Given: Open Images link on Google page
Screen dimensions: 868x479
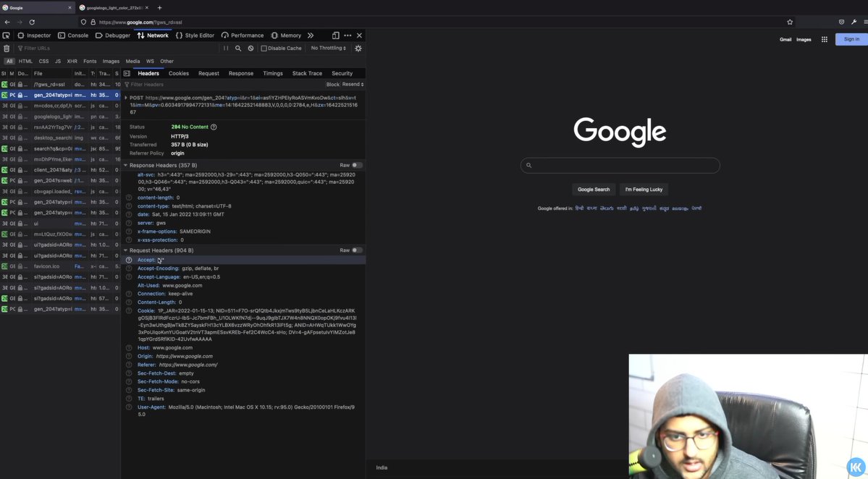Looking at the screenshot, I should (804, 40).
